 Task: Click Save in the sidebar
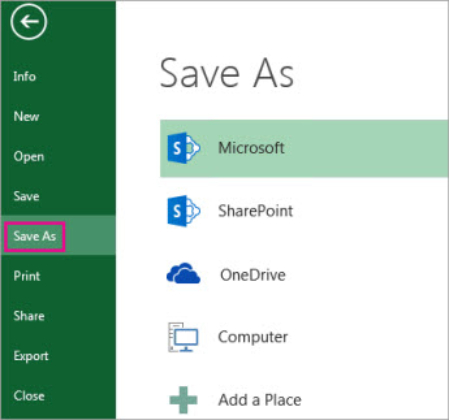click(26, 196)
